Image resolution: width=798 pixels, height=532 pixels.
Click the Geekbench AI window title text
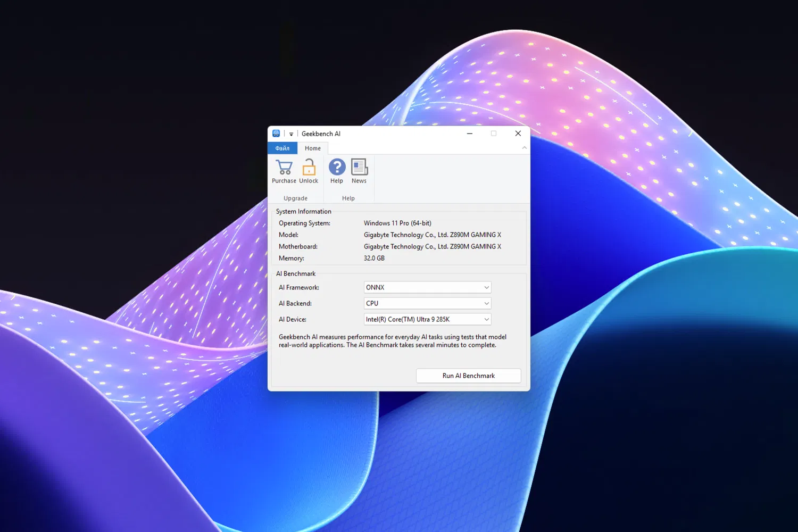tap(321, 134)
